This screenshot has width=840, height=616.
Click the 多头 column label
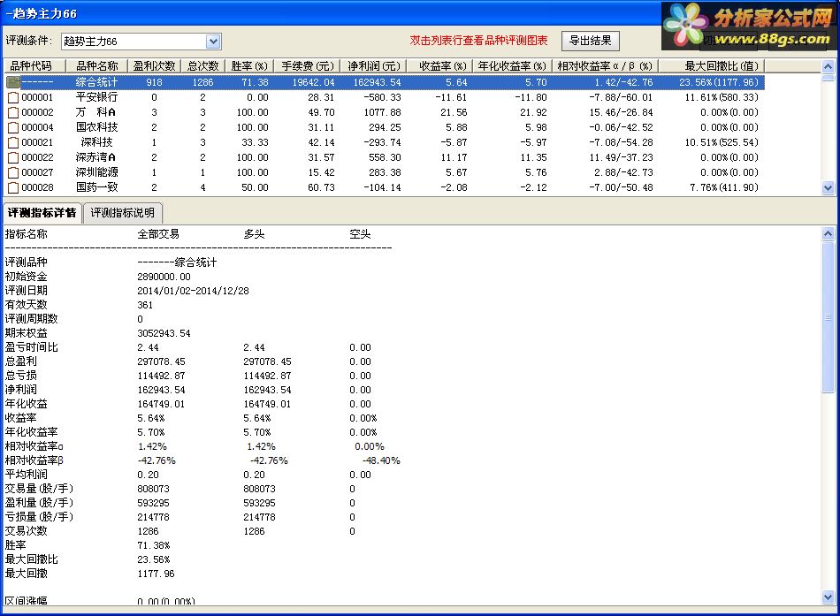pyautogui.click(x=254, y=234)
